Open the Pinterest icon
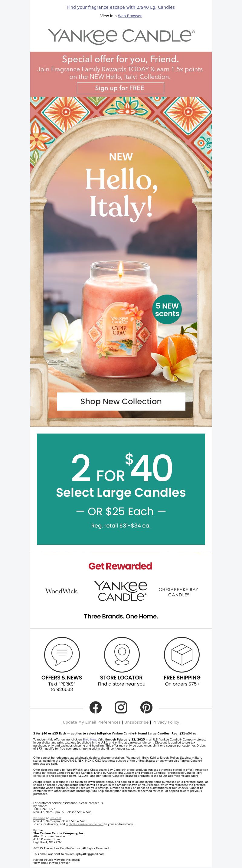The image size is (242, 868). click(146, 707)
